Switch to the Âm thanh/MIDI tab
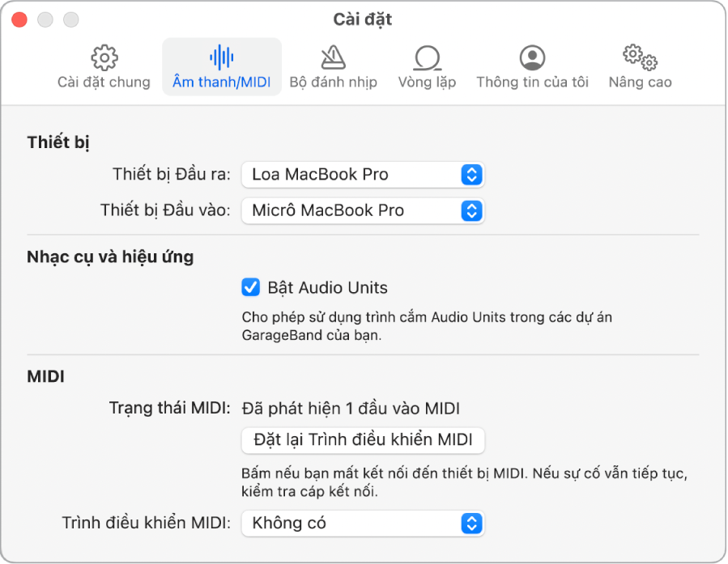 click(221, 66)
